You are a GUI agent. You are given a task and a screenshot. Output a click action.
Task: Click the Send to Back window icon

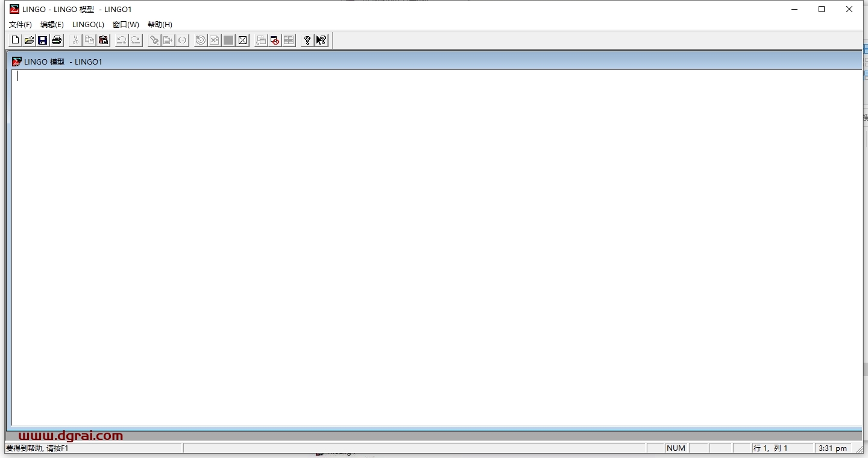tap(261, 40)
